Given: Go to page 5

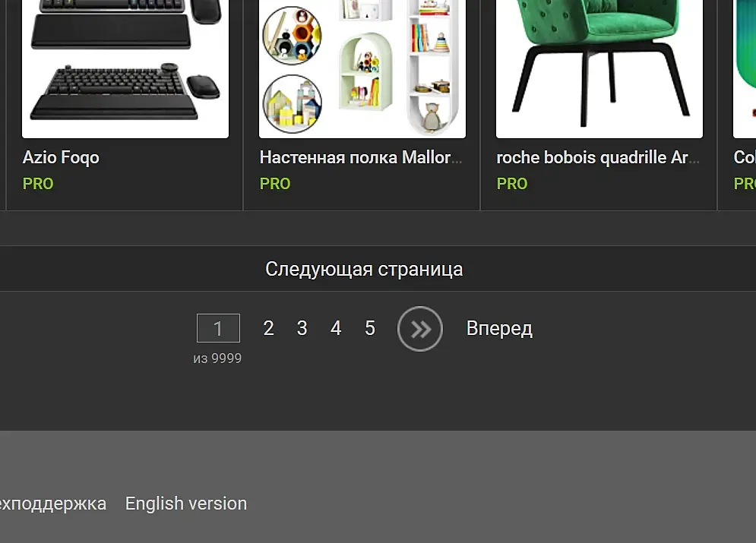Looking at the screenshot, I should [x=370, y=329].
